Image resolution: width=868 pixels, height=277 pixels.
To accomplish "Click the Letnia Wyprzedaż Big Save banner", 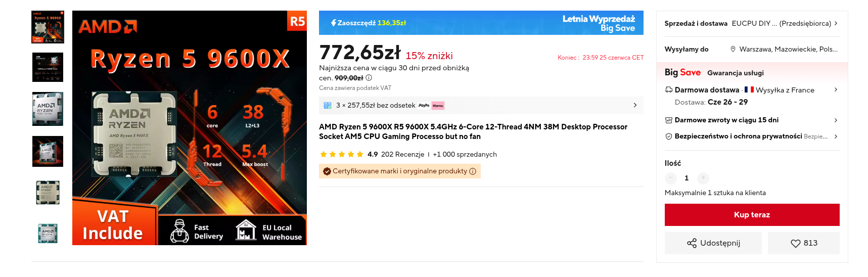I will point(481,23).
